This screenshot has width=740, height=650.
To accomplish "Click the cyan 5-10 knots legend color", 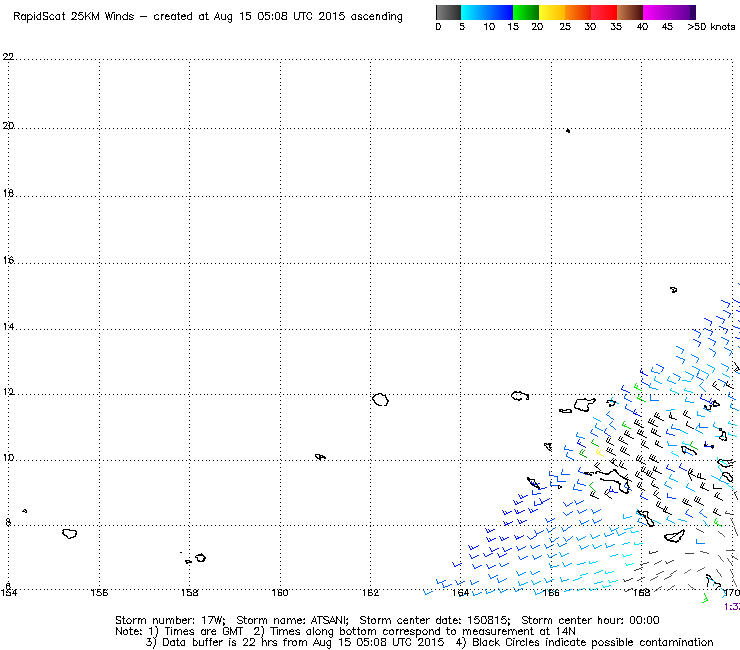I will [x=474, y=12].
